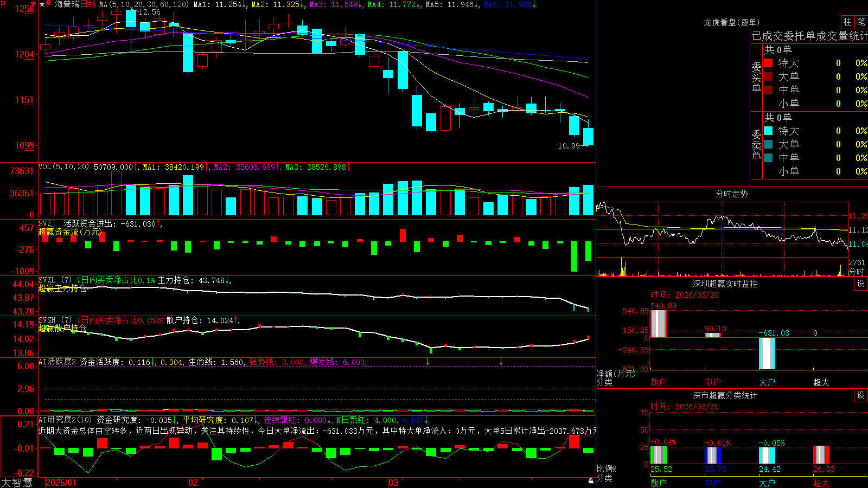Open 设 settings for 深圳超赢实时监控
The width and height of the screenshot is (868, 488).
pyautogui.click(x=861, y=284)
